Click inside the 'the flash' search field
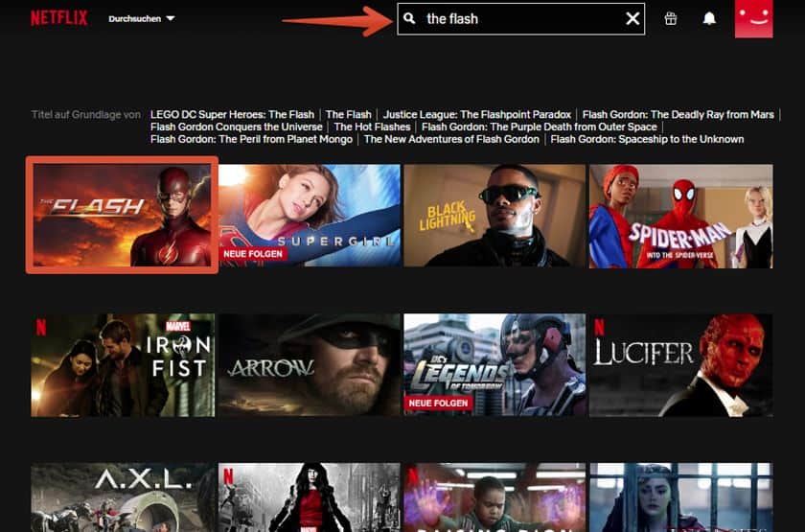Viewport: 805px width, 532px height. point(521,19)
